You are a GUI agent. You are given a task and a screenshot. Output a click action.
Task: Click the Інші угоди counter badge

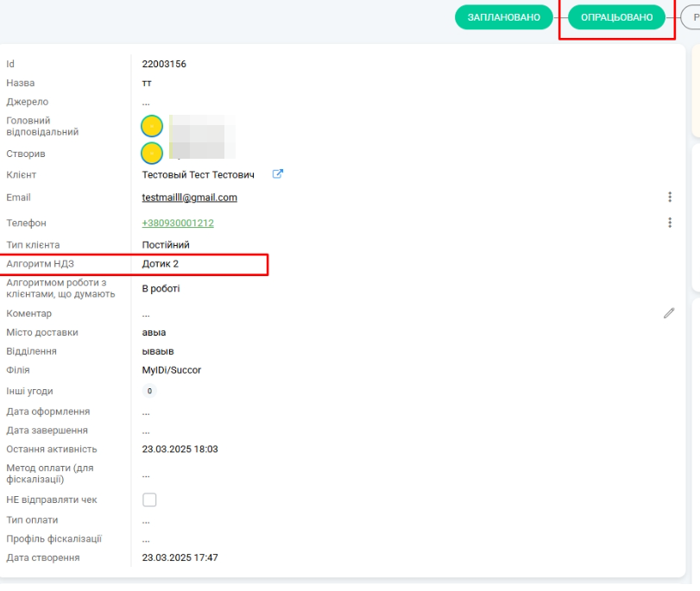click(149, 391)
